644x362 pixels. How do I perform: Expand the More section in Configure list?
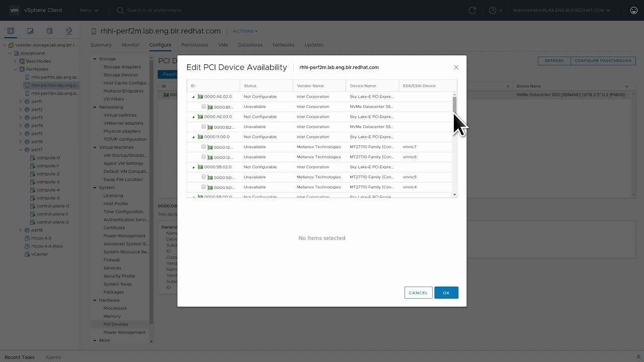coord(95,340)
